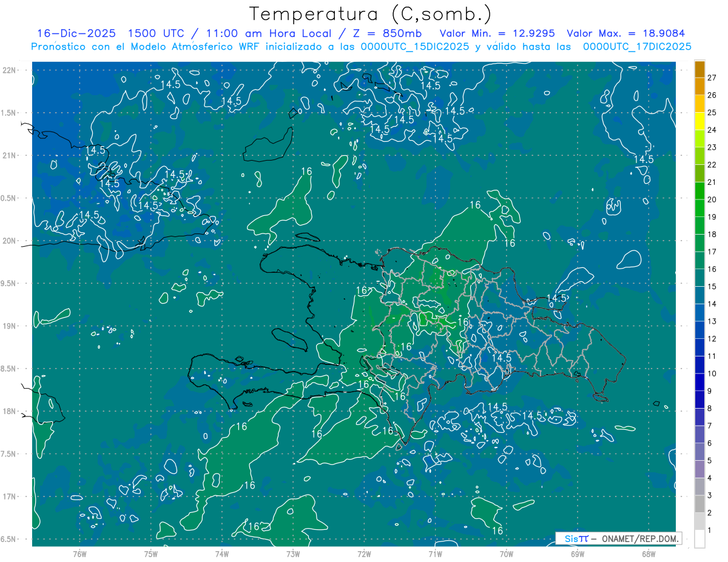This screenshot has height=562, width=728.
Task: Click the '22N' latitude axis label
Action: click(9, 70)
